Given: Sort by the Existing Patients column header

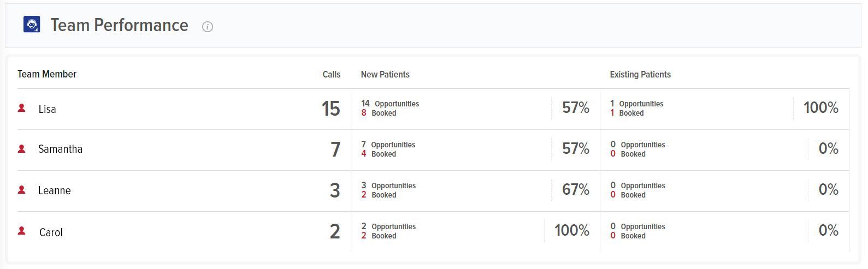Looking at the screenshot, I should (x=640, y=74).
